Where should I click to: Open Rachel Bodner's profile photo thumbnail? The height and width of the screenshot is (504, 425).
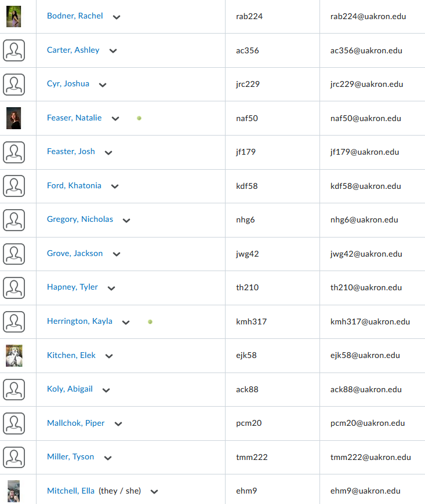(13, 16)
